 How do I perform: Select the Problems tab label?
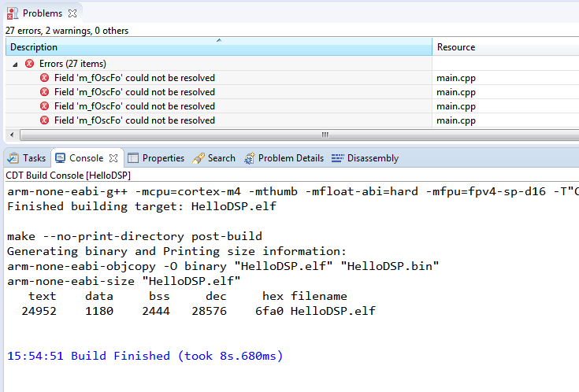pyautogui.click(x=43, y=13)
